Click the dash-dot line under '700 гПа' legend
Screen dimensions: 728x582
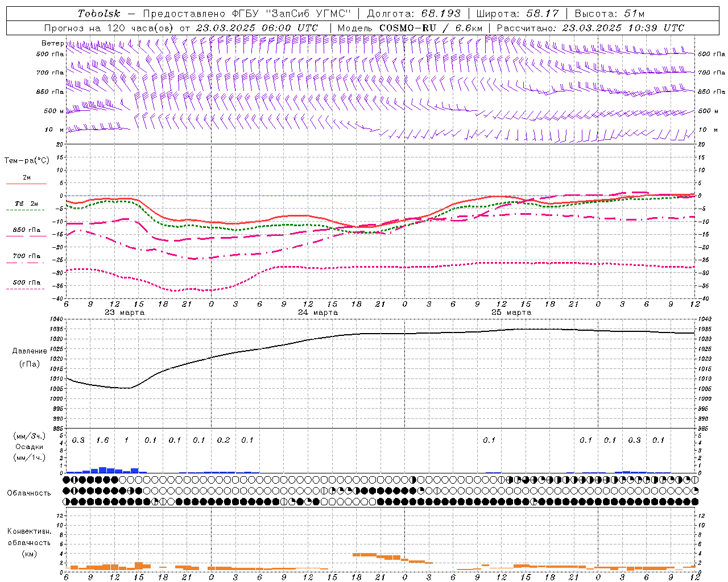coord(25,263)
